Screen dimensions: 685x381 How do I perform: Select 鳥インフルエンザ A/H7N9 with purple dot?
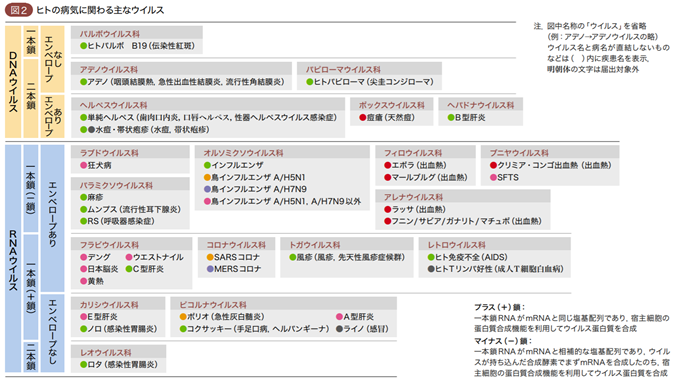pos(255,189)
